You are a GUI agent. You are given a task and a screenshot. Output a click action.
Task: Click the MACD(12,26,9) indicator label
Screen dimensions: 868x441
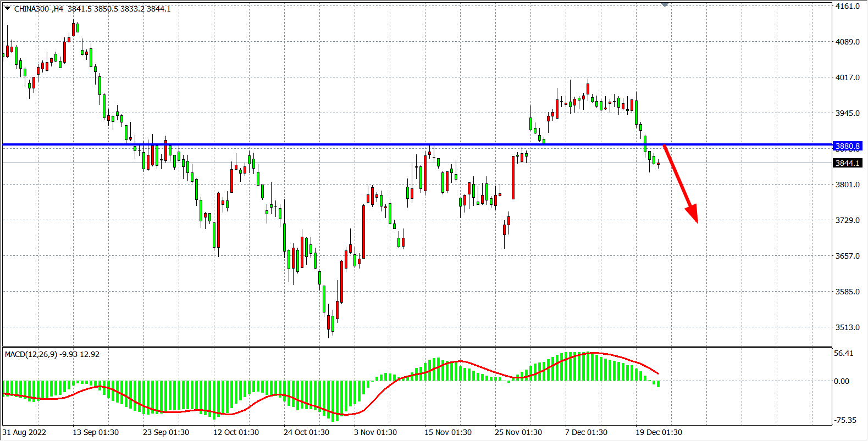[x=31, y=354]
